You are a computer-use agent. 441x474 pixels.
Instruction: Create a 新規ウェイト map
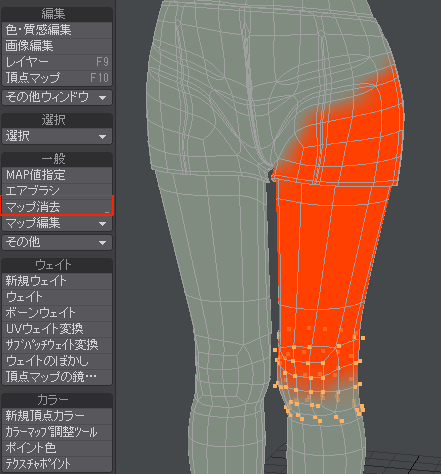(x=57, y=281)
